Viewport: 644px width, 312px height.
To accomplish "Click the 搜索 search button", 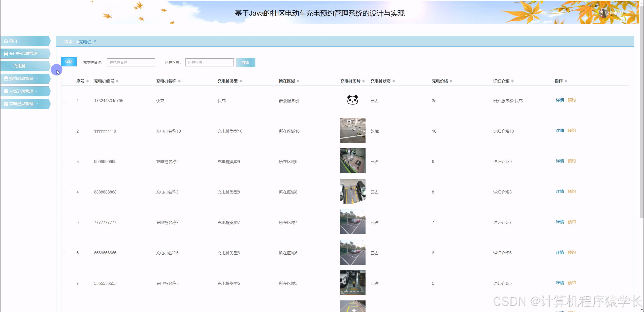I will (x=245, y=62).
